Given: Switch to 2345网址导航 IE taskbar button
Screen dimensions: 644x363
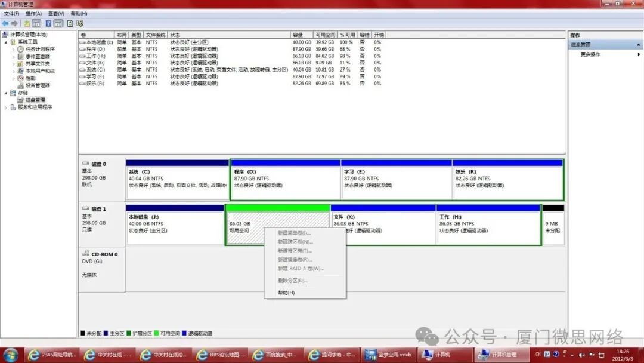Looking at the screenshot, I should point(51,355).
